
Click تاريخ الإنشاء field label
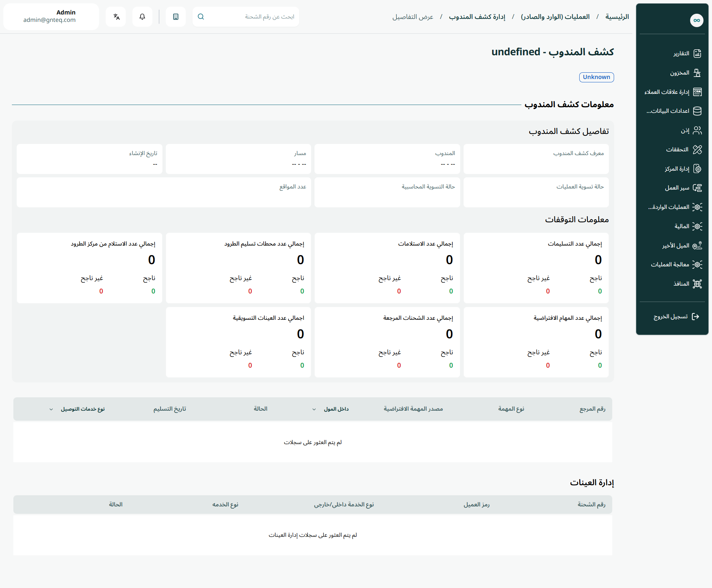tap(143, 153)
